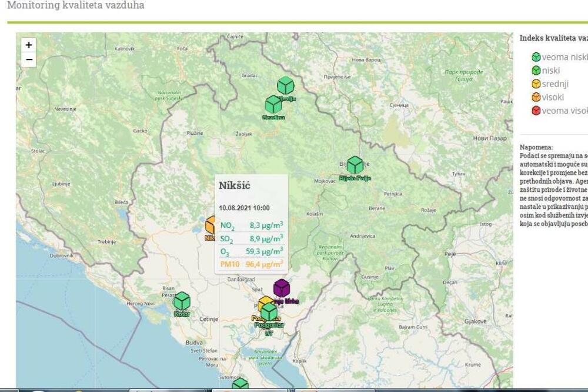Select the green Sutomore cube near bottom
The height and width of the screenshot is (392, 588).
[x=240, y=383]
